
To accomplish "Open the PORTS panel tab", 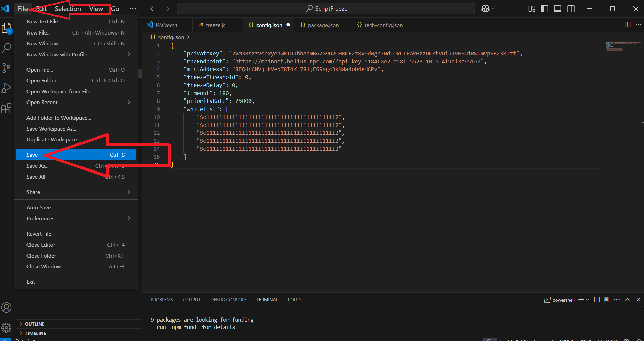I will coord(294,300).
